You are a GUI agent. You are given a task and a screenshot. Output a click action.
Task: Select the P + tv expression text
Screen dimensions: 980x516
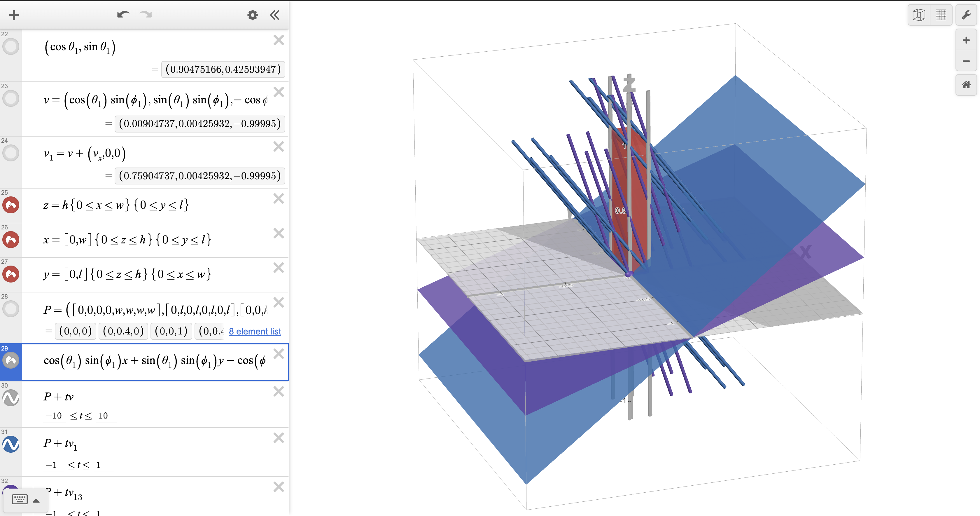[59, 397]
